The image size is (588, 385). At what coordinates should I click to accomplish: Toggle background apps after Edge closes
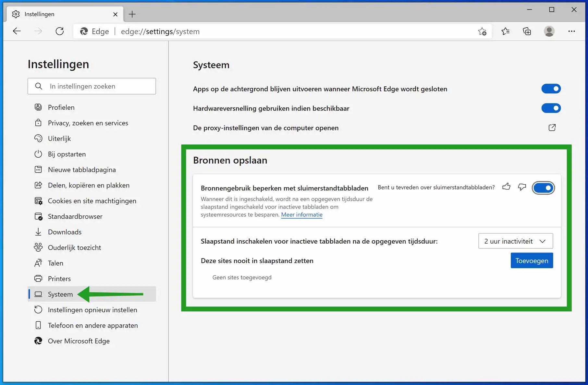click(551, 89)
